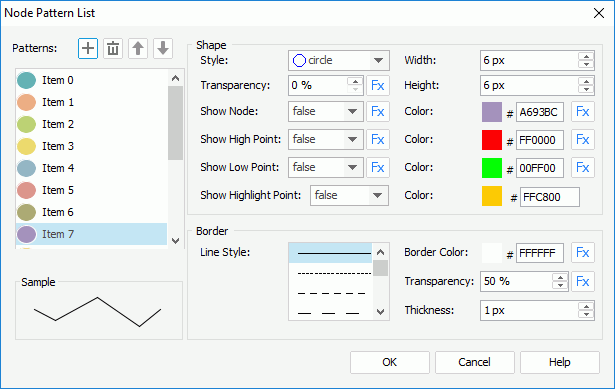615x389 pixels.
Task: Edit the A693BC hex color field
Action: [540, 112]
